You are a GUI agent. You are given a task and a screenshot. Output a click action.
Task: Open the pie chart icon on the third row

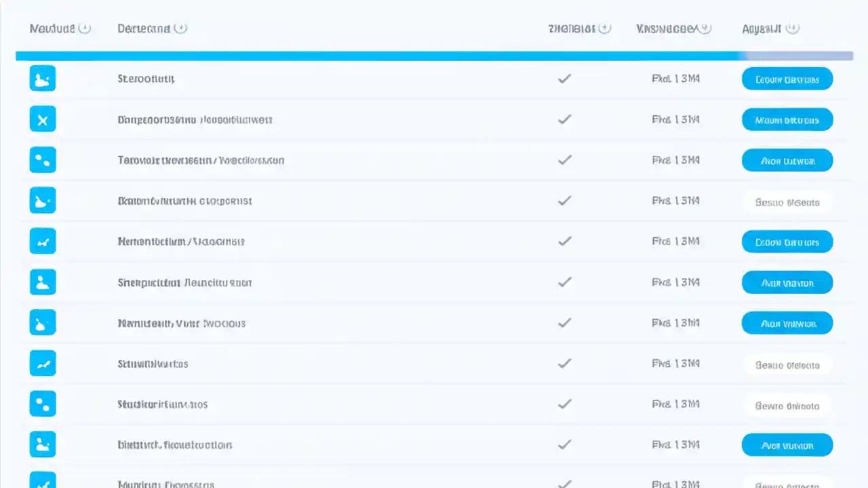click(43, 160)
